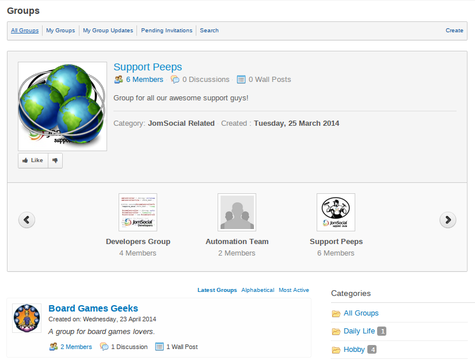Select the Hobby category folder icon

coord(336,350)
